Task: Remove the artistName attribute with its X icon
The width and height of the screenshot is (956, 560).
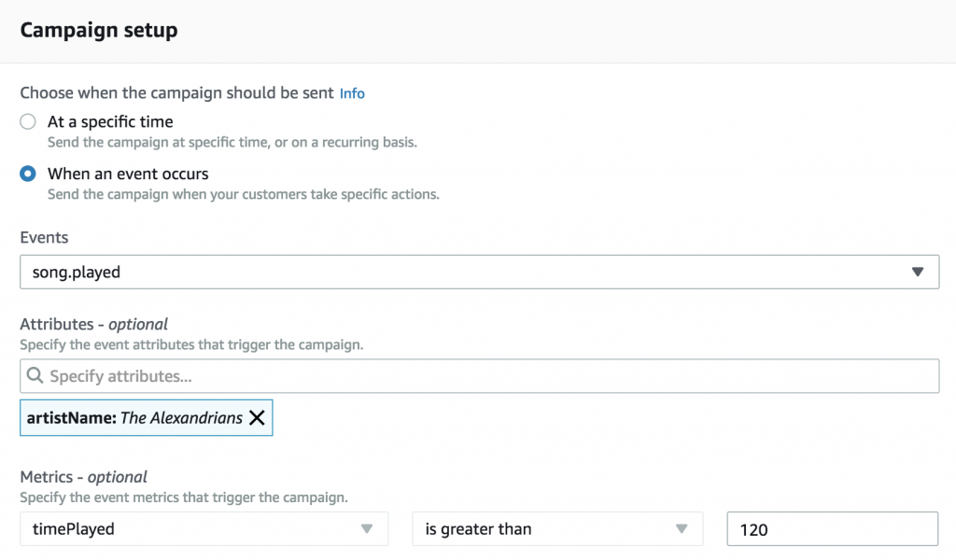Action: coord(257,418)
